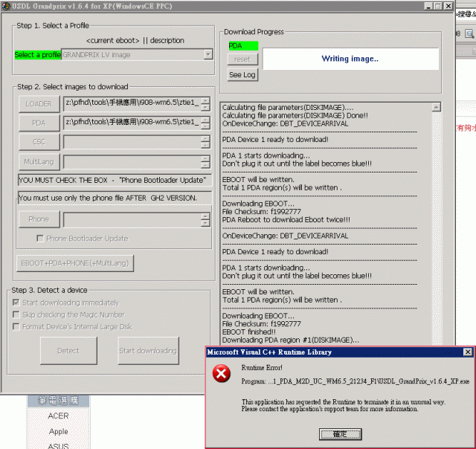The image size is (476, 449).
Task: Click the empty Phone path field
Action: click(132, 219)
